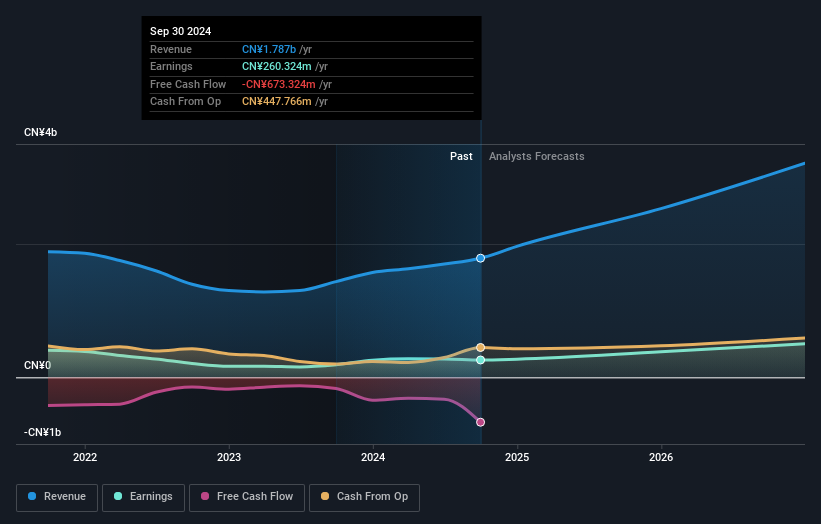Click the 'Past' section label

(461, 156)
